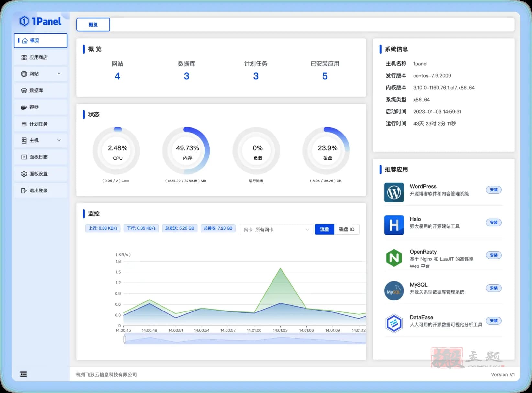532x393 pixels.
Task: Click the 计划任务 calendar icon in the sidebar
Action: coord(24,124)
